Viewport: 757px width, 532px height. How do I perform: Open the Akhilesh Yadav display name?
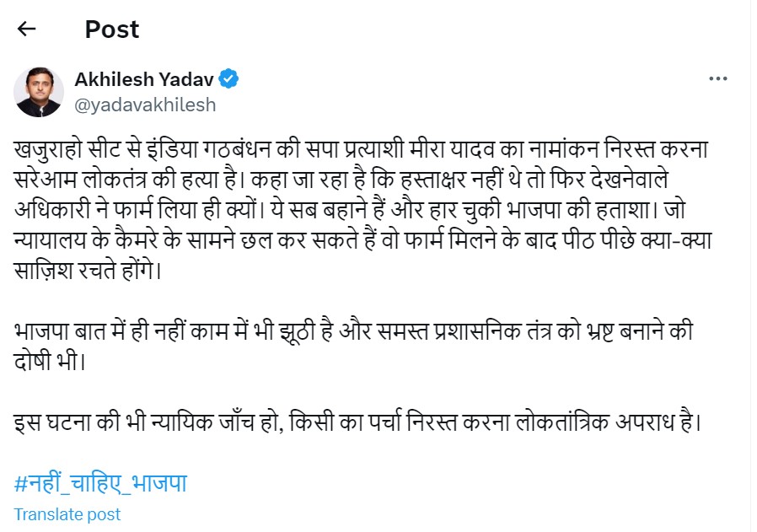(x=144, y=79)
